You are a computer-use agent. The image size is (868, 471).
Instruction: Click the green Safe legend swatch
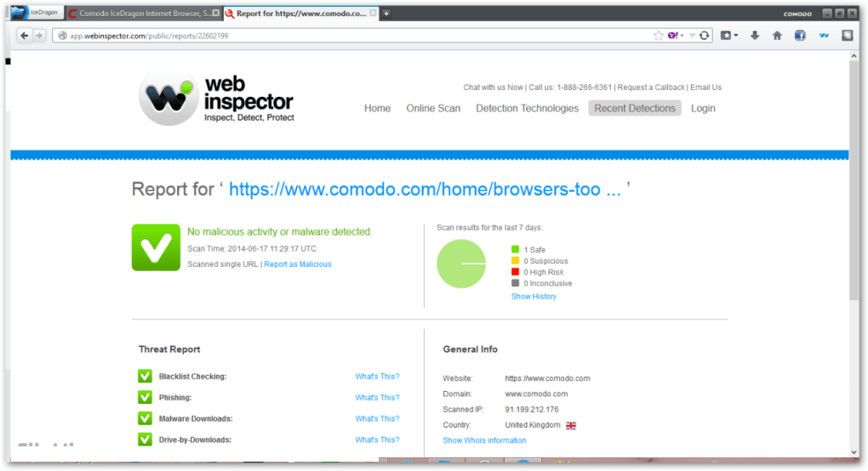pyautogui.click(x=516, y=249)
